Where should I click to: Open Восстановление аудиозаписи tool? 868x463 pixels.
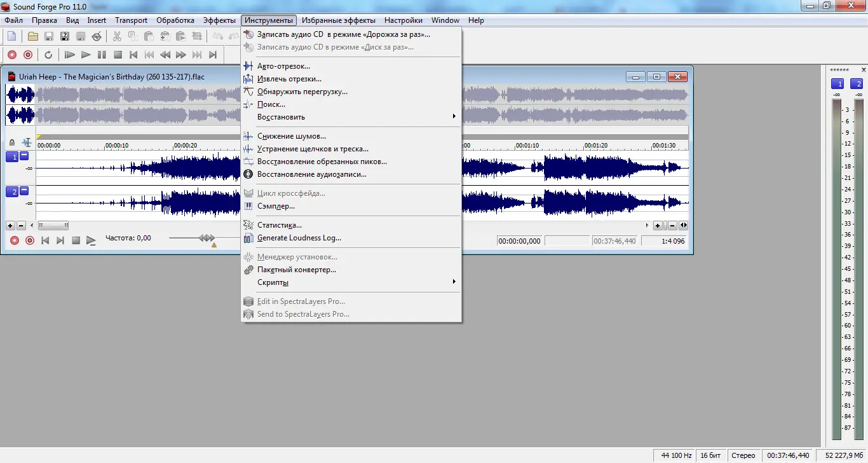(351, 174)
